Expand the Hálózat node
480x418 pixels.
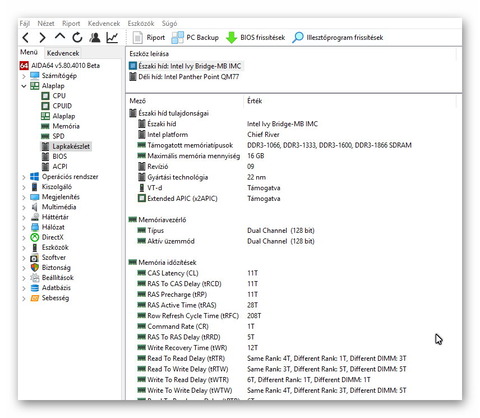(24, 228)
